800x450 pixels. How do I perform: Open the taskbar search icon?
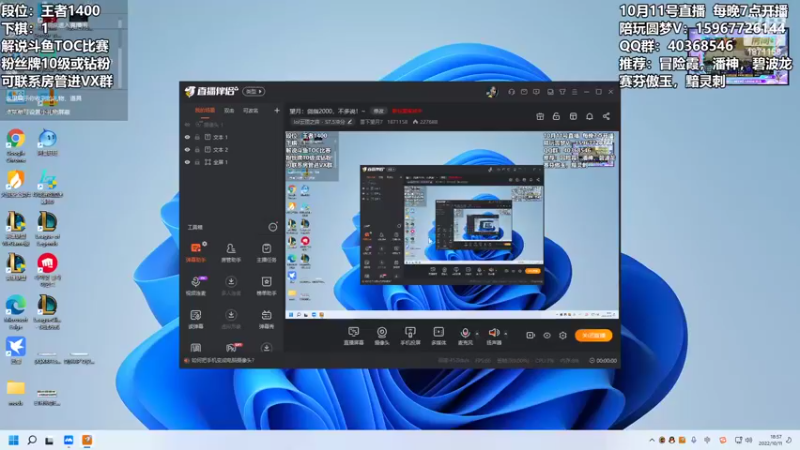(x=32, y=440)
